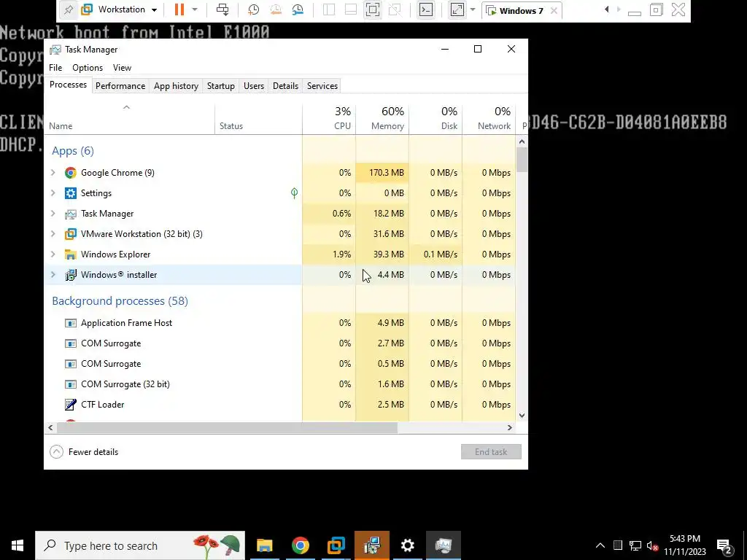
Task: Expand the Windows installer process row
Action: click(x=53, y=275)
